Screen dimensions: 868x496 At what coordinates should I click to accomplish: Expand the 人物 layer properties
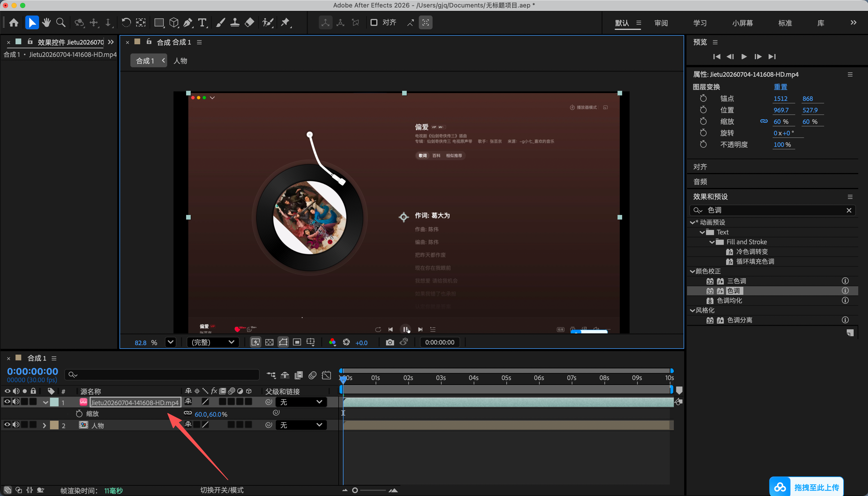click(x=44, y=425)
